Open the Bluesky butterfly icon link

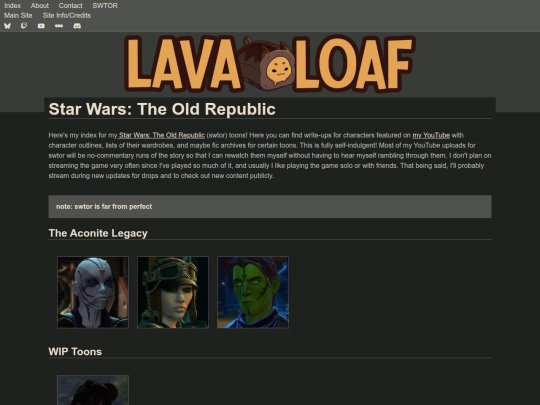tap(7, 26)
